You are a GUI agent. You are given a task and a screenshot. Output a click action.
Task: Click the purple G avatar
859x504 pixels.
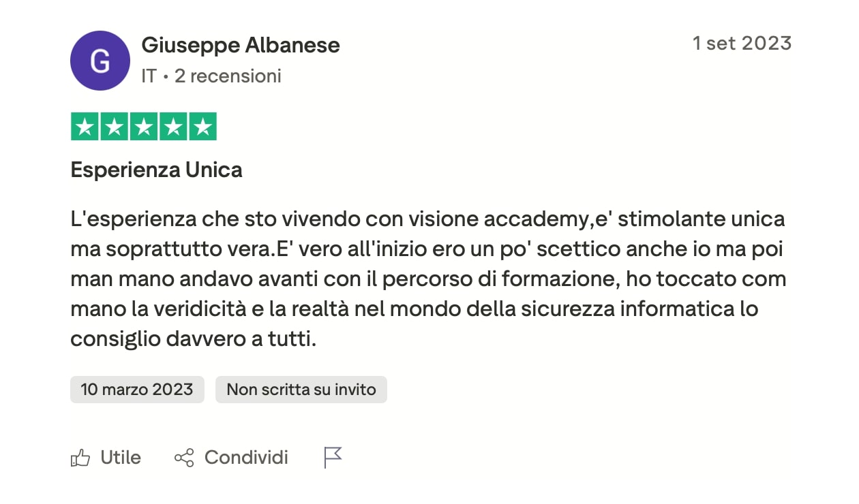(x=100, y=61)
